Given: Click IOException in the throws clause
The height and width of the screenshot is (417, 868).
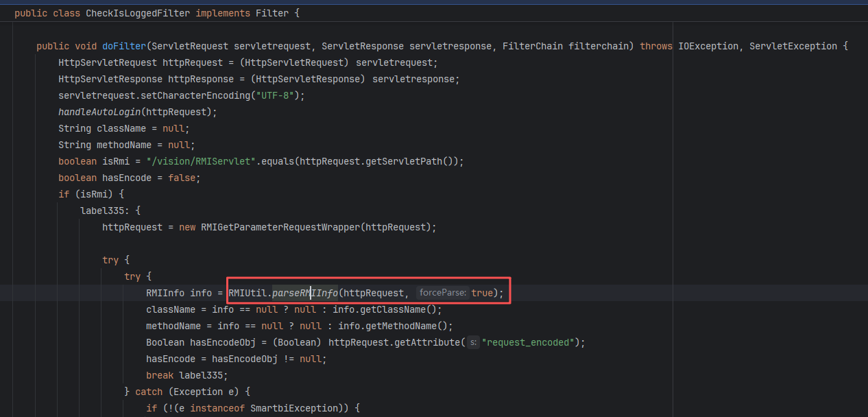Looking at the screenshot, I should [708, 46].
